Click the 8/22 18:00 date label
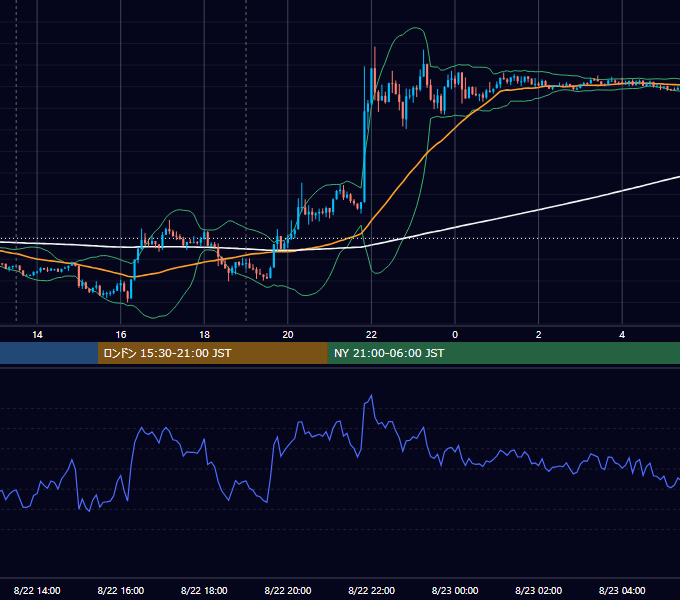The width and height of the screenshot is (680, 600). 204,590
